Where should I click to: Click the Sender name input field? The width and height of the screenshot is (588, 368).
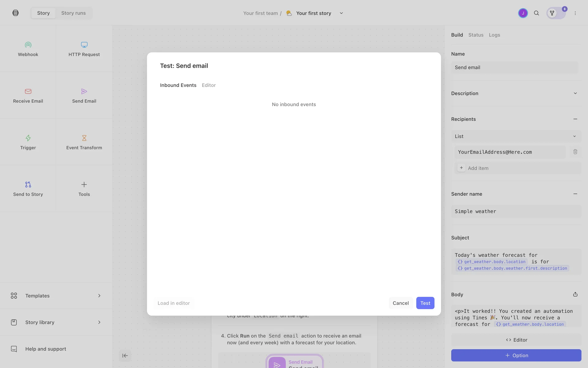(516, 211)
